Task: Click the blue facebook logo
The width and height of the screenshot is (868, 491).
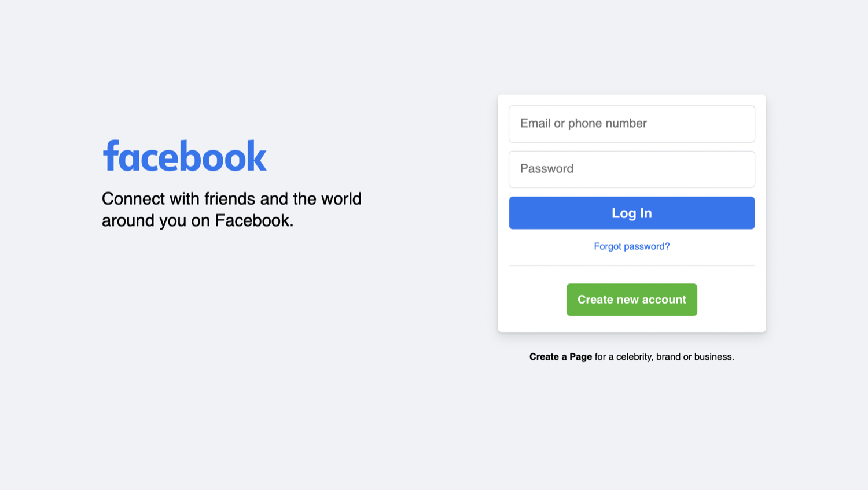Action: [185, 156]
